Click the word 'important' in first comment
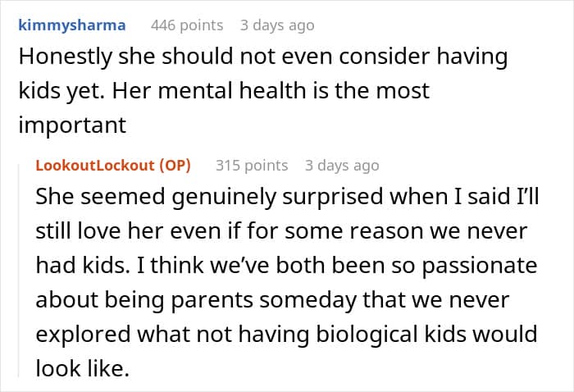This screenshot has height=392, width=574. pos(72,126)
